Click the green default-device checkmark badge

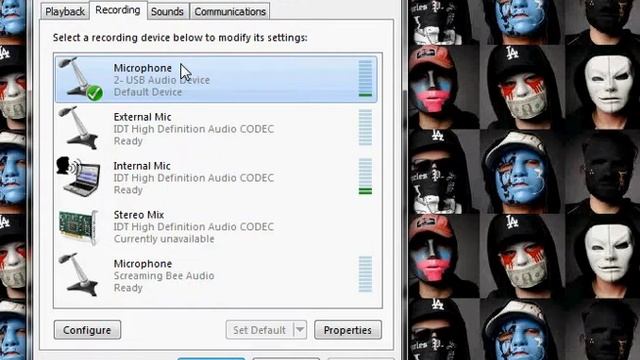[x=95, y=93]
